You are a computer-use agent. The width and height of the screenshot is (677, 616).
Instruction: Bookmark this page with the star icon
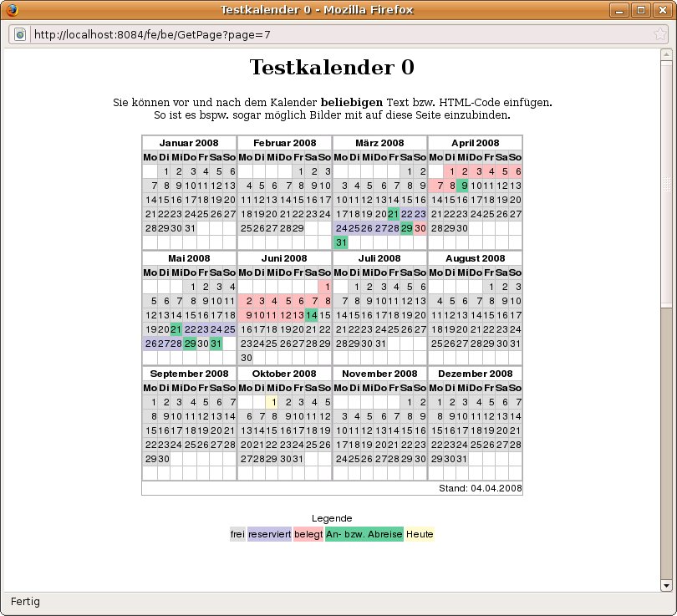tap(659, 34)
